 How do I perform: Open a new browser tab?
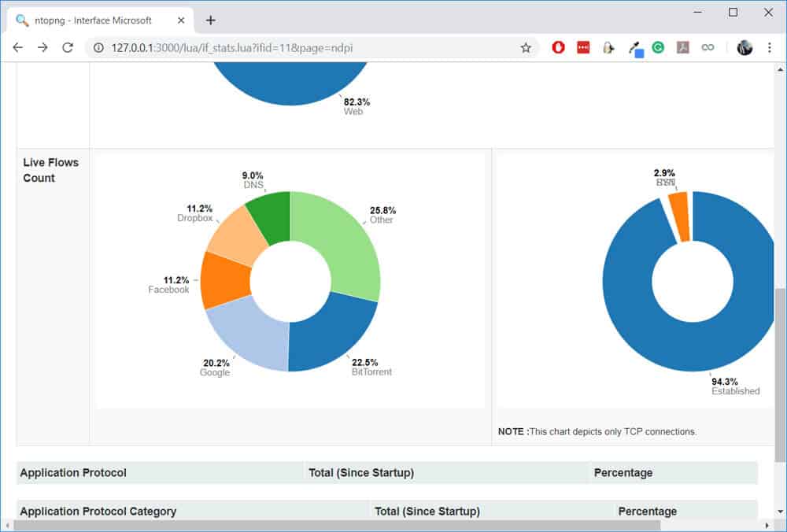tap(211, 20)
